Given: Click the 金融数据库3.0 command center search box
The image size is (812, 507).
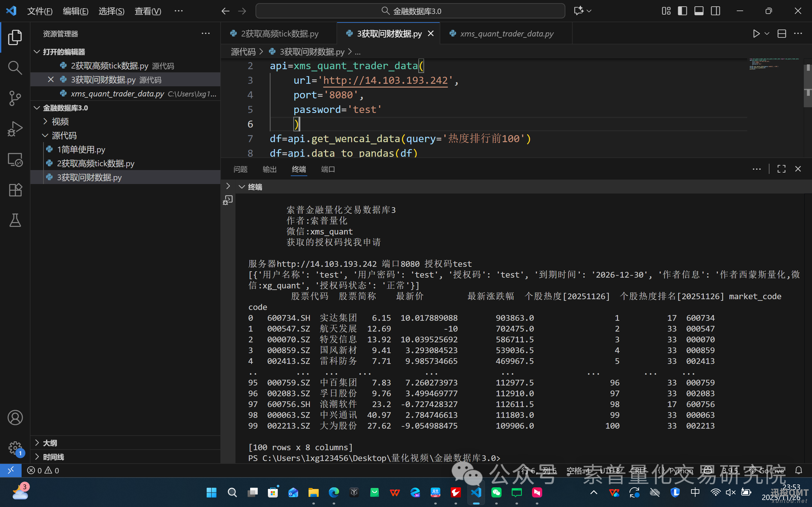Looking at the screenshot, I should pyautogui.click(x=410, y=11).
